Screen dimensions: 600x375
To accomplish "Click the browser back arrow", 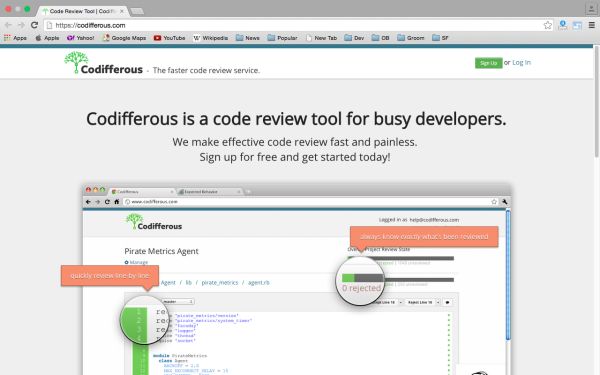I will click(x=8, y=25).
